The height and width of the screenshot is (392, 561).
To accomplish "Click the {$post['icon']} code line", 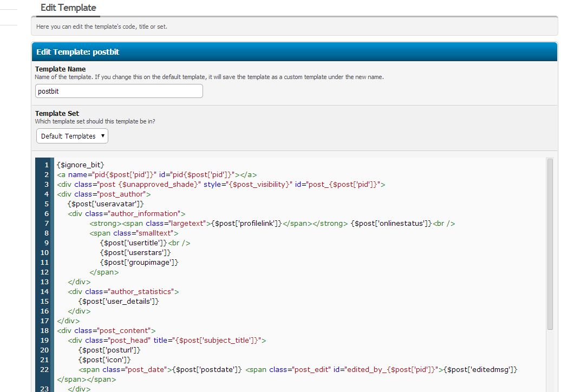I will click(105, 360).
